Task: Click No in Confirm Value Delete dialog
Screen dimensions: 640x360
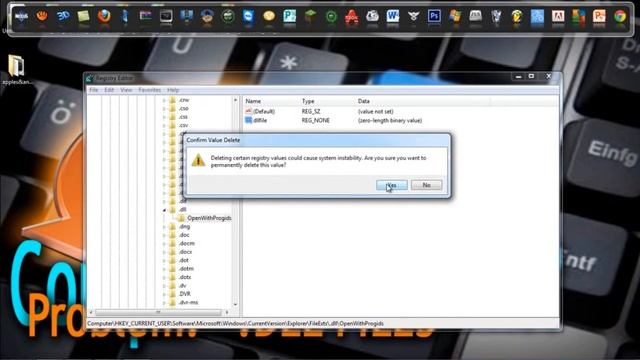Action: (x=427, y=185)
